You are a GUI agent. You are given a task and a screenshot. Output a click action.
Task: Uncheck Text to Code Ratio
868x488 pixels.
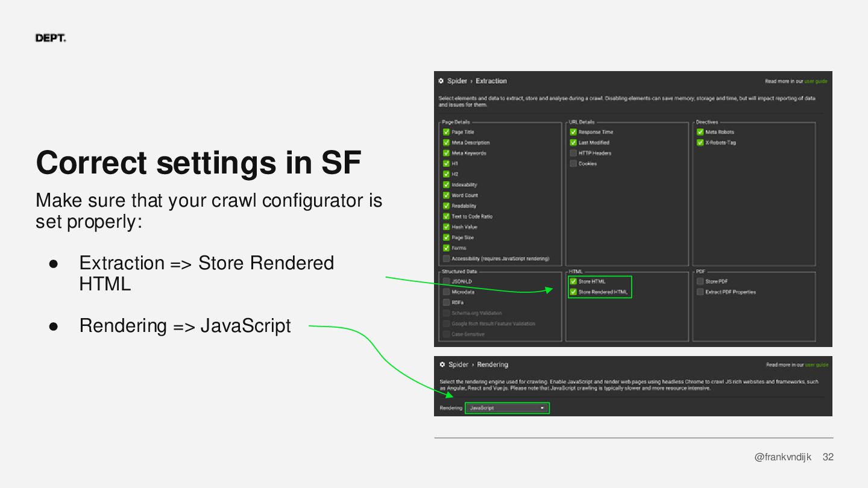pyautogui.click(x=446, y=216)
